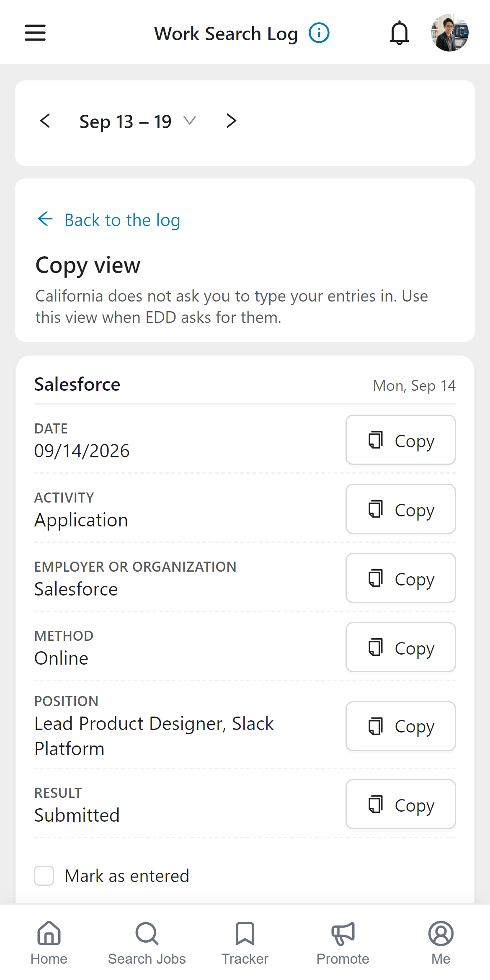Open the Work Search Log info icon
This screenshot has height=980, width=490.
click(x=319, y=33)
